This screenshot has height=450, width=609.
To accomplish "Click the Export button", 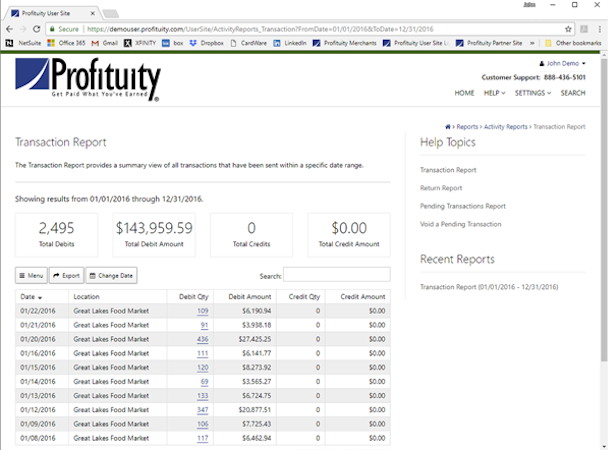I will click(66, 275).
